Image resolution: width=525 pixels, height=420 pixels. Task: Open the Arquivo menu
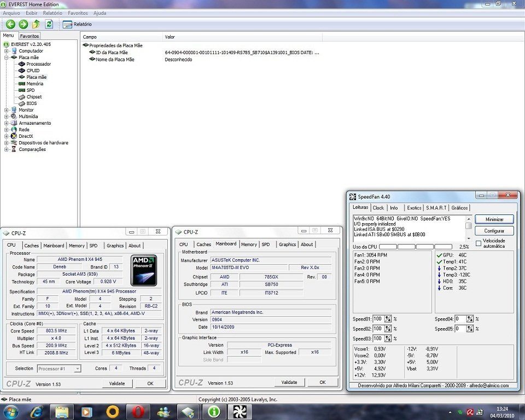coord(11,13)
